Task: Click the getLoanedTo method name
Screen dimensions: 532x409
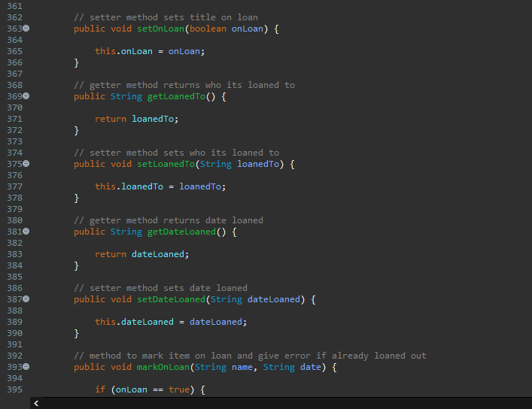Action: [176, 96]
